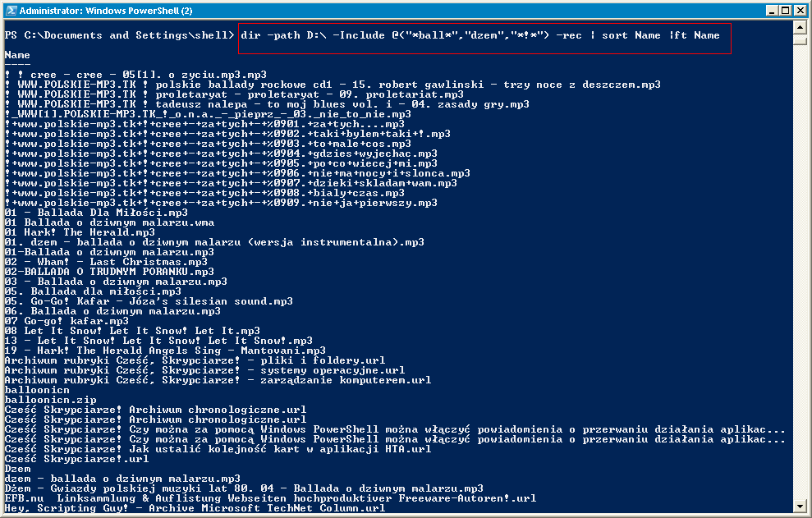This screenshot has width=812, height=518.
Task: Minimize the PowerShell window
Action: (x=772, y=11)
